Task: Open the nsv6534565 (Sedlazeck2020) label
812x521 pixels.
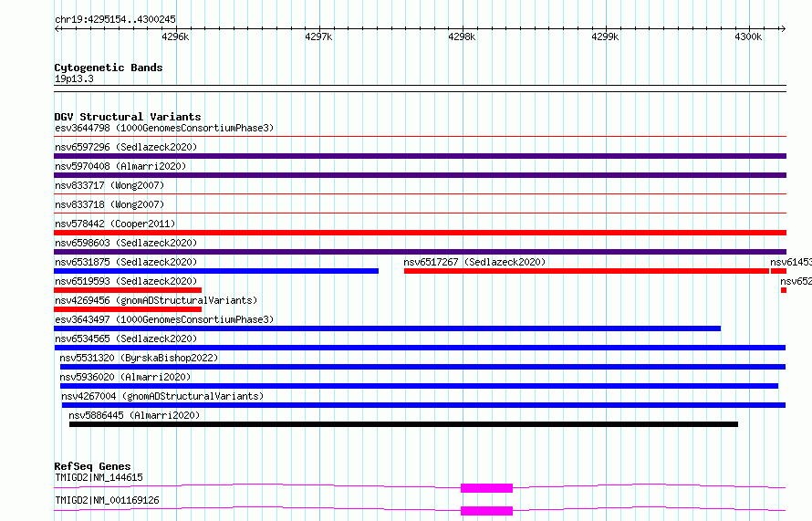Action: pos(126,339)
